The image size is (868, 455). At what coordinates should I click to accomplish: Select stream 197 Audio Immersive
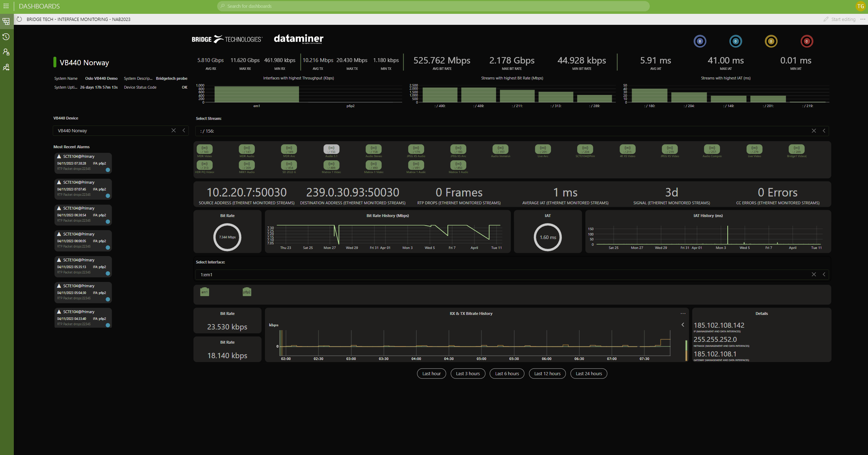(501, 149)
